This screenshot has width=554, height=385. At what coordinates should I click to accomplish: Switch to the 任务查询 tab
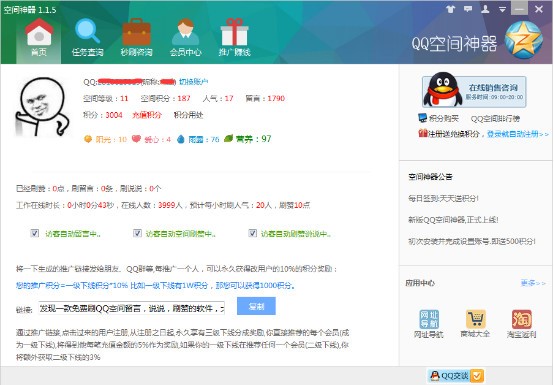point(87,38)
